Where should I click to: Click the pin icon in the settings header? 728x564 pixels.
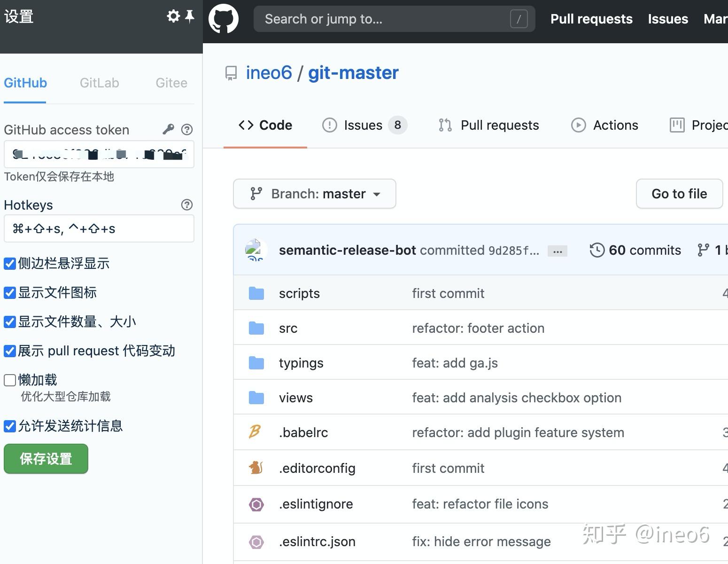click(189, 16)
